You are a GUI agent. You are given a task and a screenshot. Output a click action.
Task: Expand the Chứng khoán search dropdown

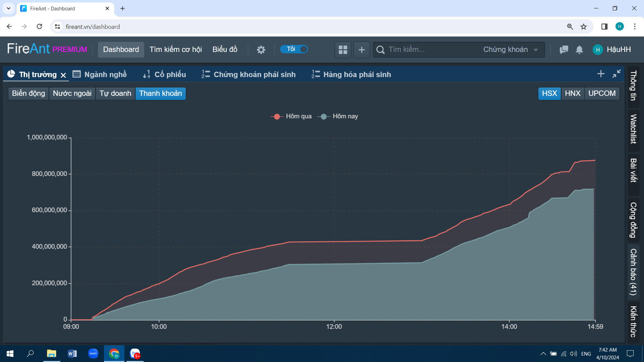[x=511, y=50]
